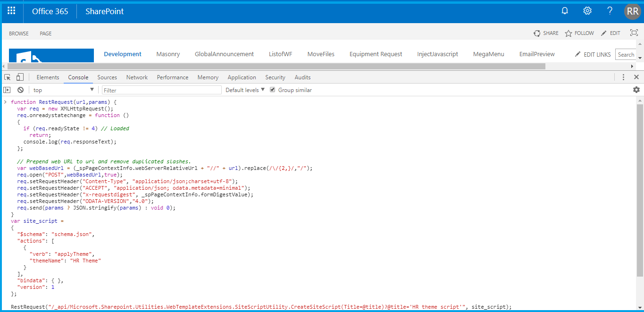Screen dimensions: 644x312
Task: Activate DevTools inspect element picker
Action: tap(8, 77)
